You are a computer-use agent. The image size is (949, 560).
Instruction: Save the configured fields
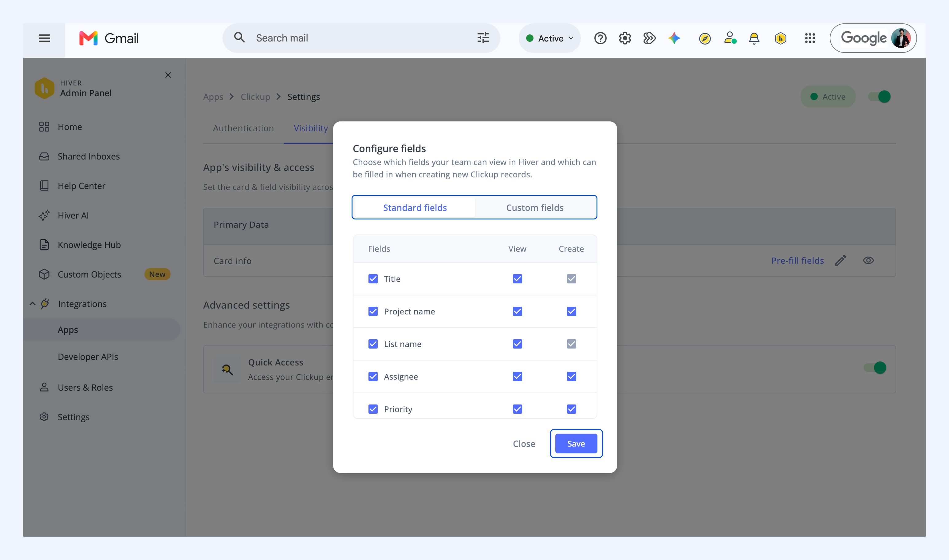pyautogui.click(x=576, y=444)
